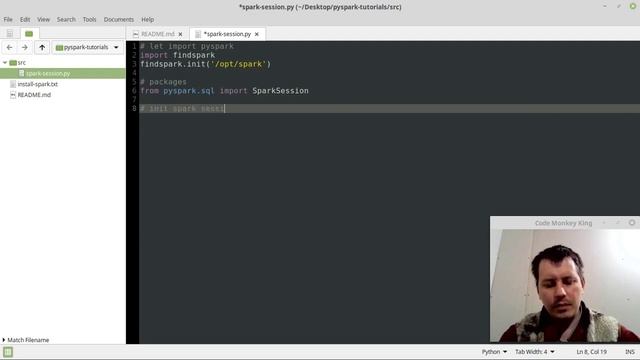This screenshot has width=640, height=360.
Task: Click the INS mode indicator
Action: [630, 351]
